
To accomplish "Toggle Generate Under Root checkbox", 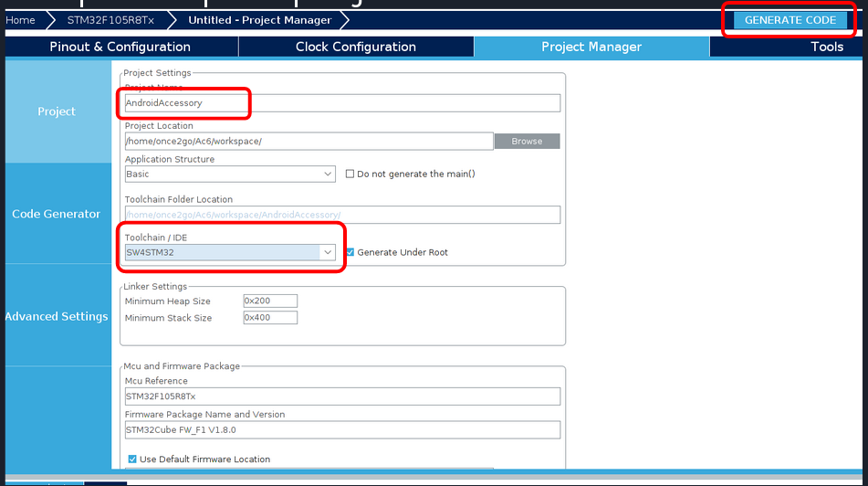I will 350,252.
